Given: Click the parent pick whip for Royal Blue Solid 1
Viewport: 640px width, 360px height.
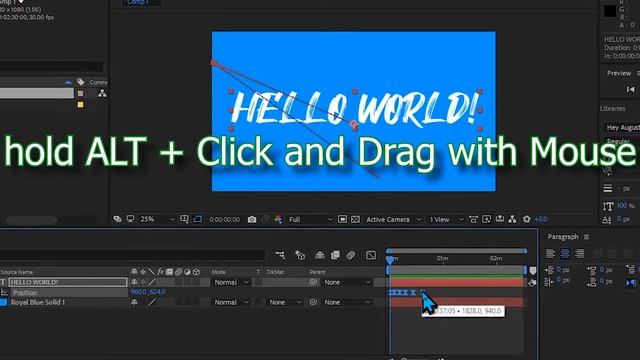Looking at the screenshot, I should click(313, 302).
